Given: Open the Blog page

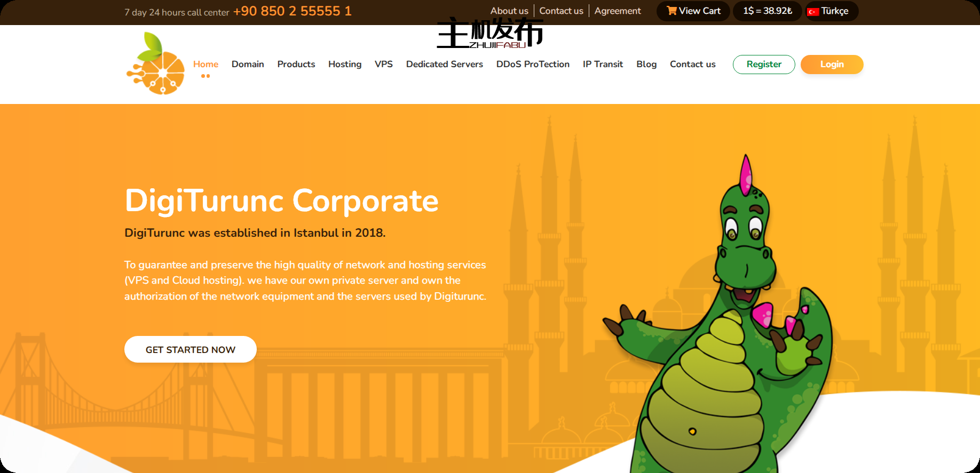Looking at the screenshot, I should tap(646, 64).
